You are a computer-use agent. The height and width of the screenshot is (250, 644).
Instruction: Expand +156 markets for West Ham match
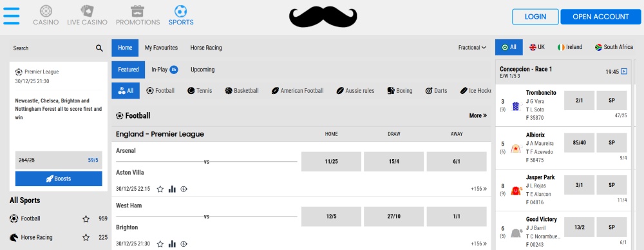tap(479, 244)
